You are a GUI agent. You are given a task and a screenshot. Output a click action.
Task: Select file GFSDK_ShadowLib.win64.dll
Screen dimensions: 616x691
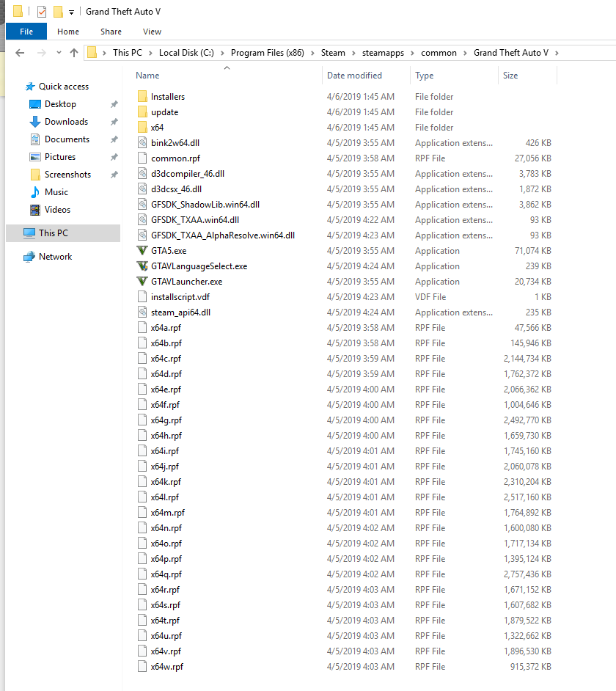205,205
